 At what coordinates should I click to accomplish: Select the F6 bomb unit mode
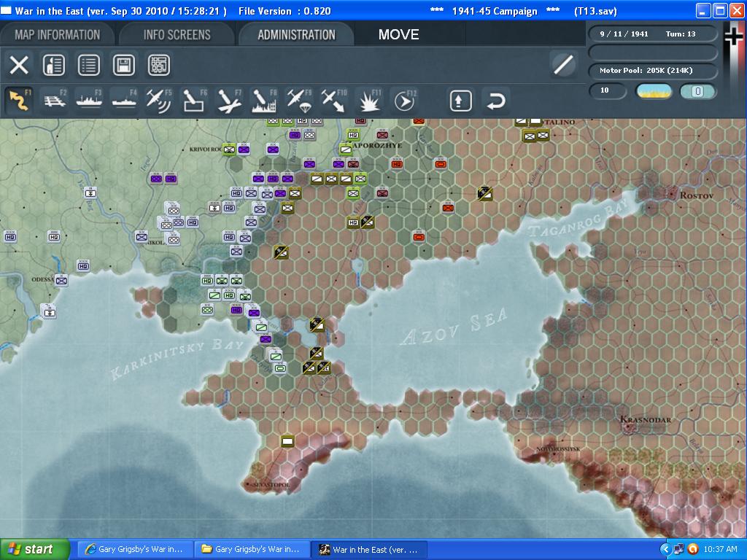pyautogui.click(x=194, y=101)
